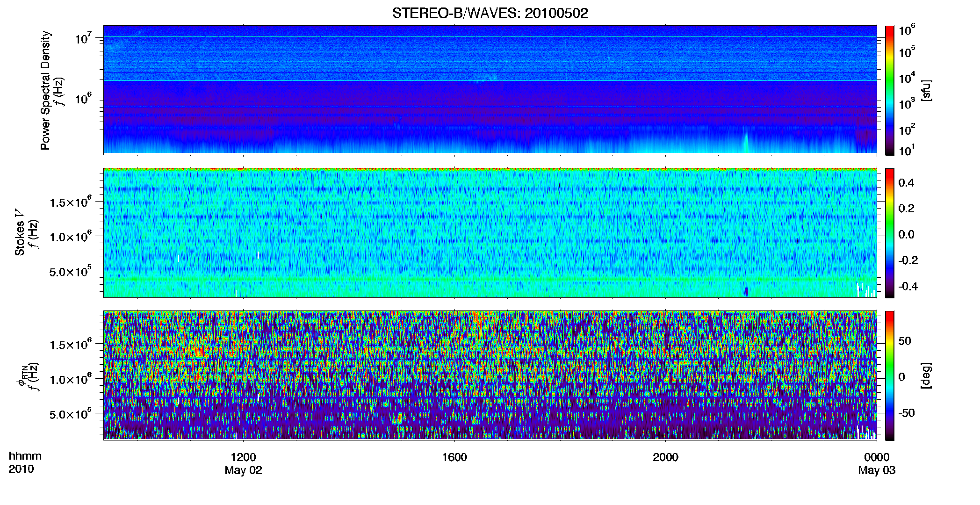Click the Stokes V colorbar
Screen dimensions: 980x505
coord(890,233)
